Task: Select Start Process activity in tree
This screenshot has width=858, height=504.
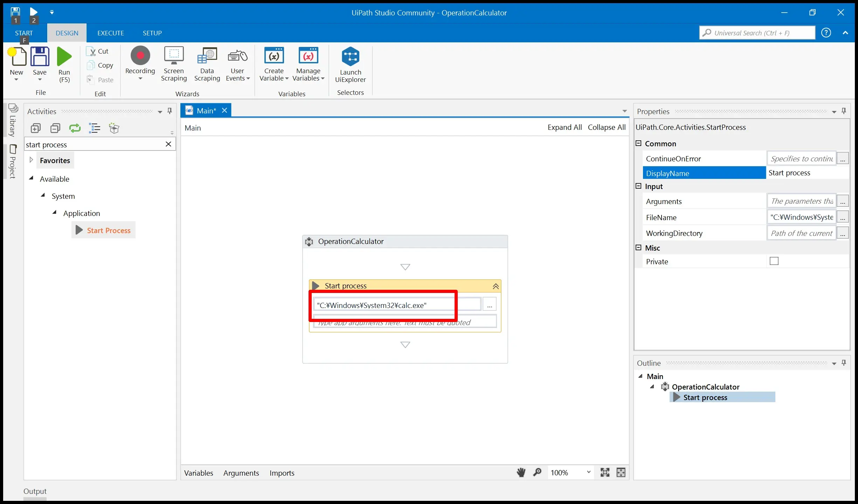Action: click(x=103, y=230)
